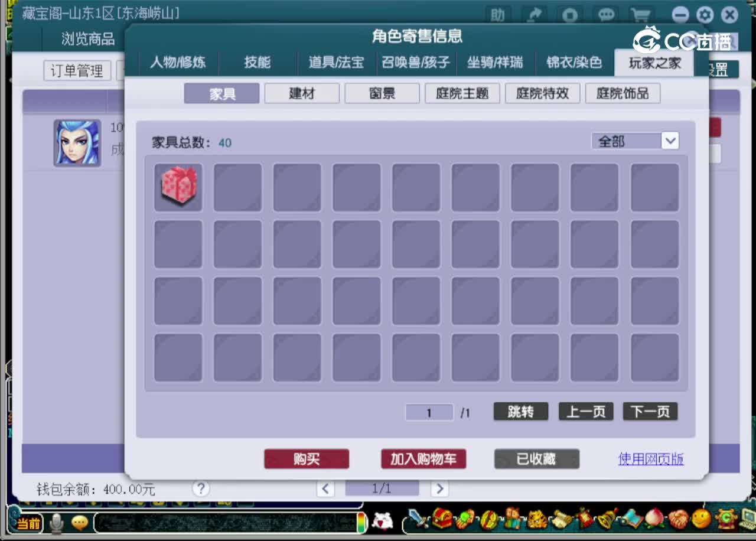Open the chat bubble icon in title bar

[605, 15]
